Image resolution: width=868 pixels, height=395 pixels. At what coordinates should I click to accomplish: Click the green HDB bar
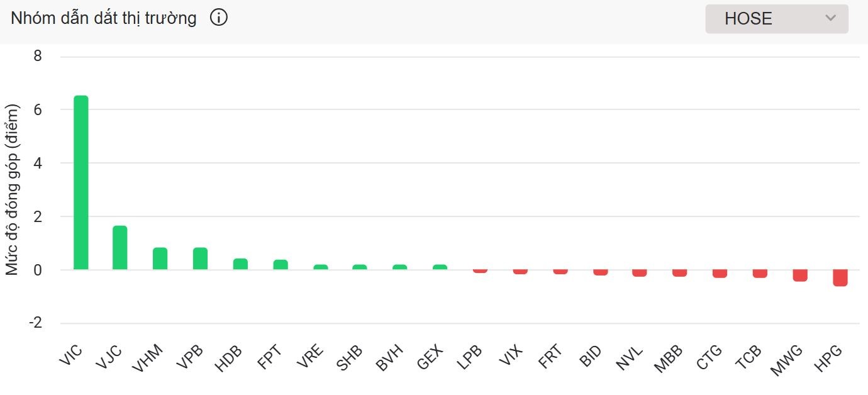pos(240,264)
